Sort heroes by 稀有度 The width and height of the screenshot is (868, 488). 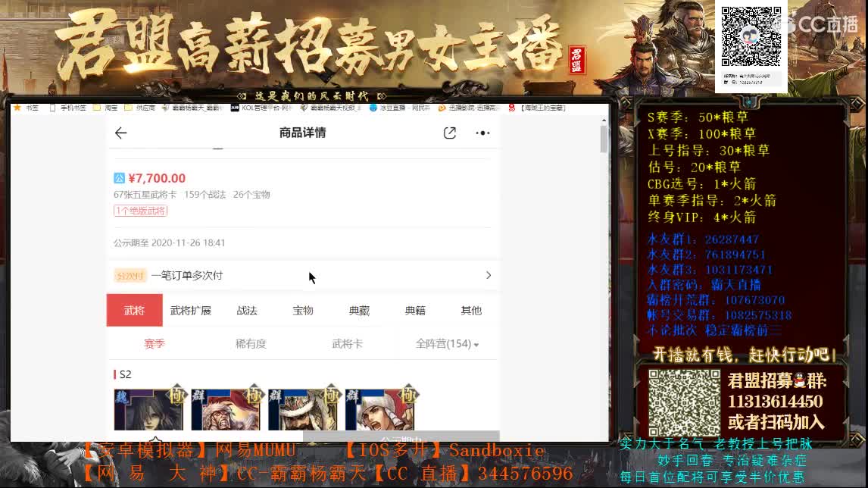click(x=251, y=343)
